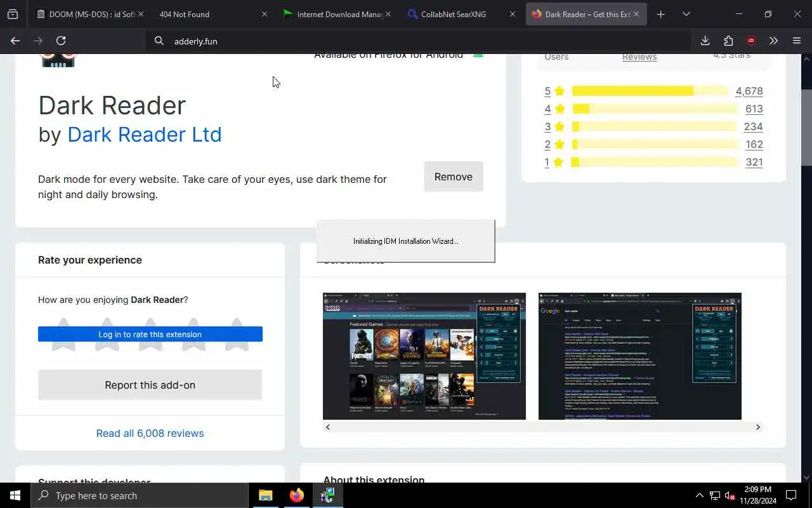812x508 pixels.
Task: Open the Reviews link in the stats card
Action: 639,57
